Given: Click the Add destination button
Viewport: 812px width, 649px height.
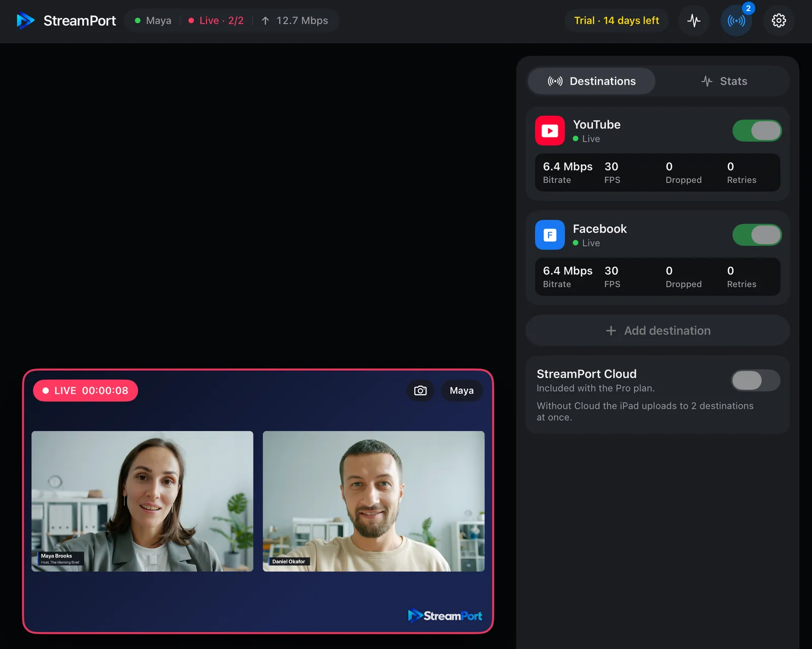Looking at the screenshot, I should [658, 331].
